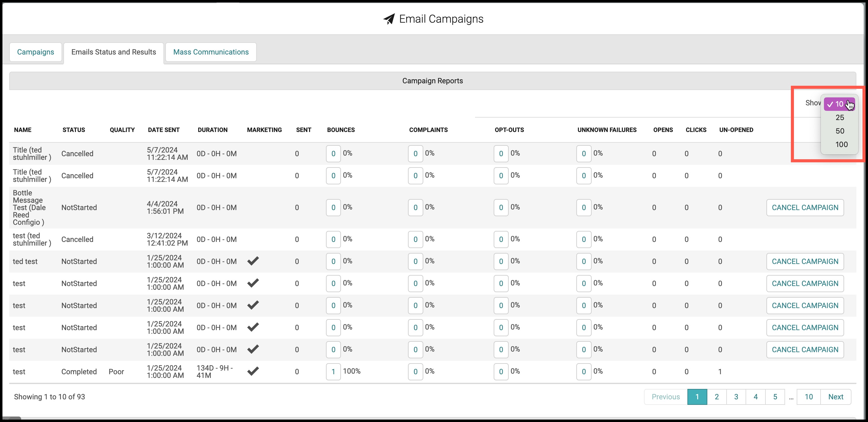
Task: Choose 50 entries per page option
Action: [x=839, y=131]
